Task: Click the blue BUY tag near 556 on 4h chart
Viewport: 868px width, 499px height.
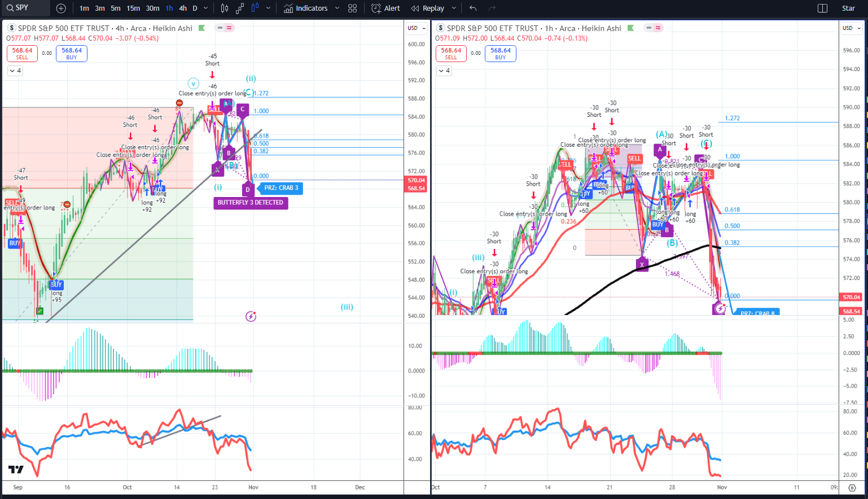Action: (x=14, y=243)
